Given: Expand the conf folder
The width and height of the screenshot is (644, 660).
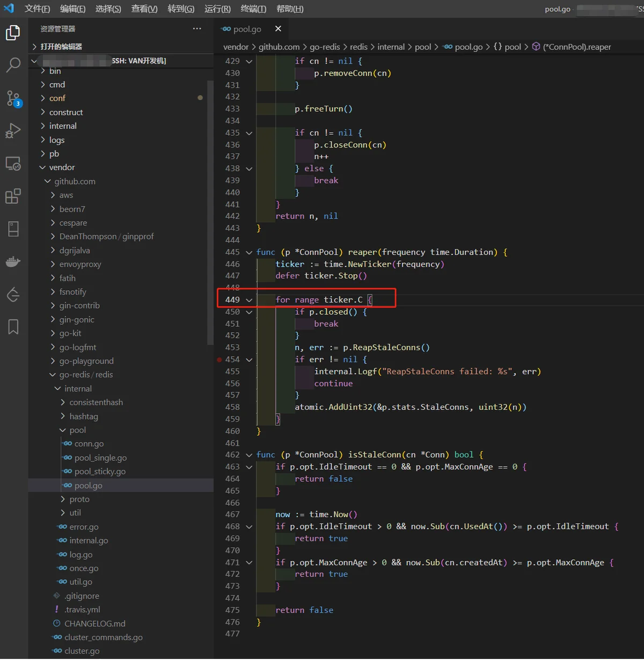Looking at the screenshot, I should tap(121, 98).
